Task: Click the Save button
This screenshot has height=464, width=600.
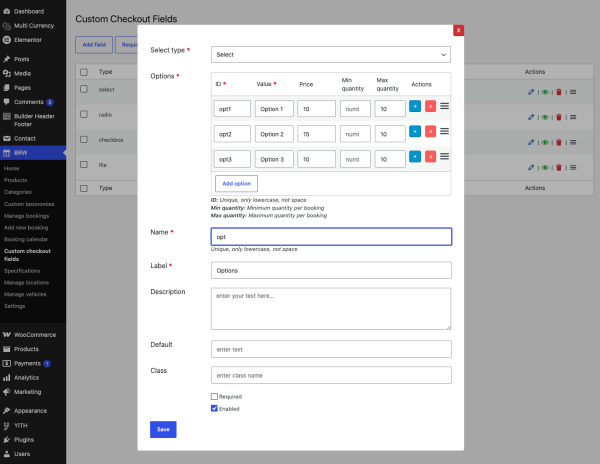Action: (163, 430)
